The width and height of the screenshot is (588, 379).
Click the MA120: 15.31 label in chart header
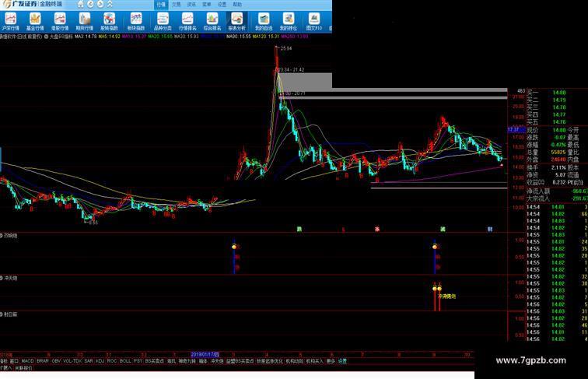tap(265, 37)
